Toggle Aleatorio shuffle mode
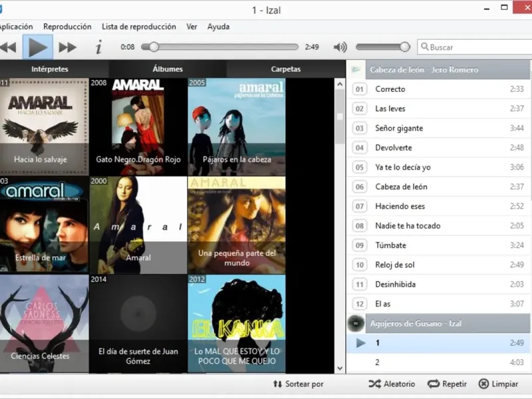The width and height of the screenshot is (532, 399). click(x=392, y=384)
